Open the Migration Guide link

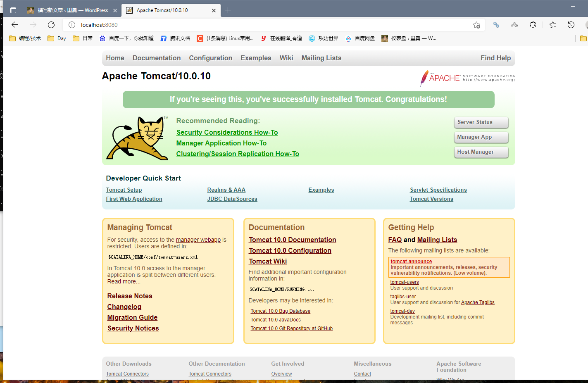tap(132, 317)
